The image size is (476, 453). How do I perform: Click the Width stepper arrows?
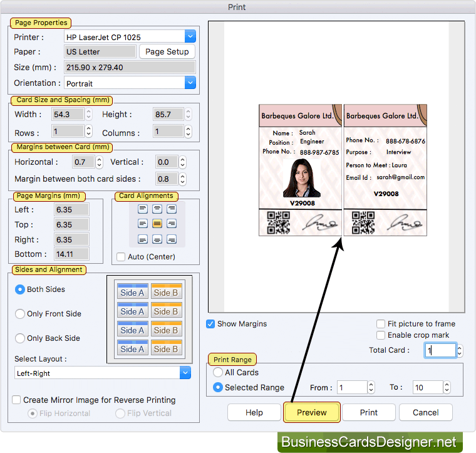pyautogui.click(x=89, y=114)
